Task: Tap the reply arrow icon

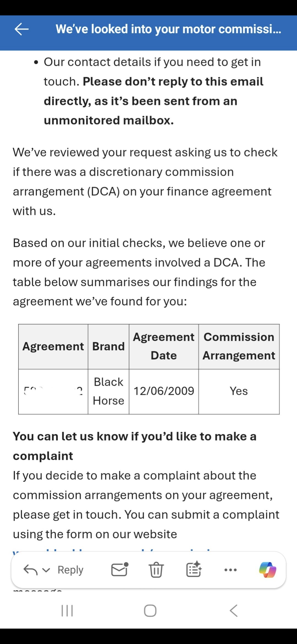Action: tap(30, 570)
